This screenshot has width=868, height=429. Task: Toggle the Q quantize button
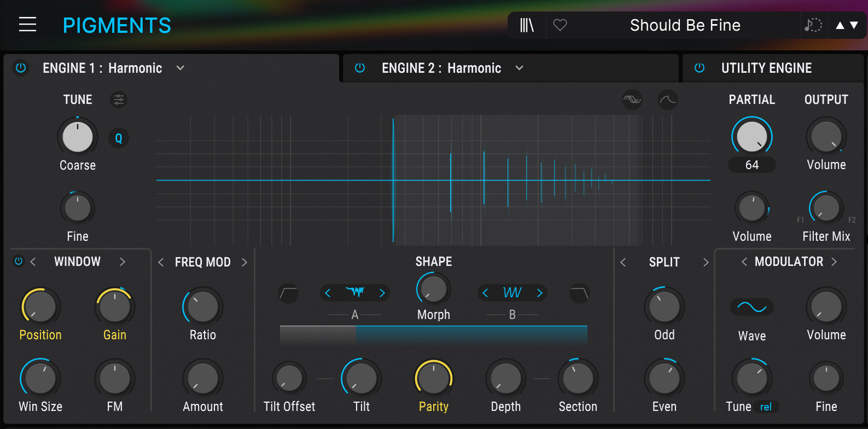(119, 138)
